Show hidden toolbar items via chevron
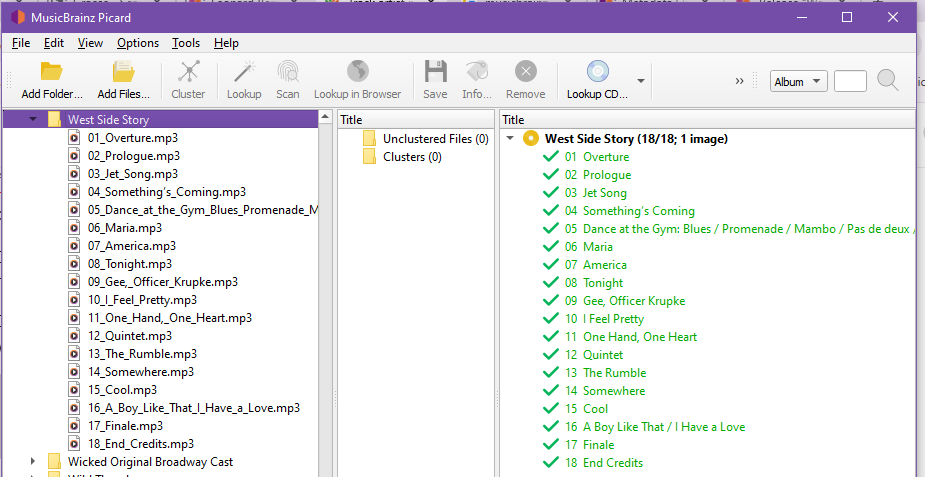The image size is (925, 477). pos(740,82)
